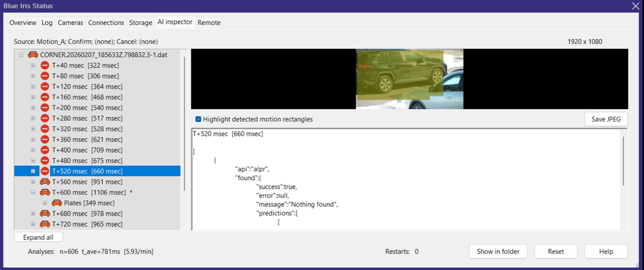Select row T+400 msec [709 msec]

(87, 150)
